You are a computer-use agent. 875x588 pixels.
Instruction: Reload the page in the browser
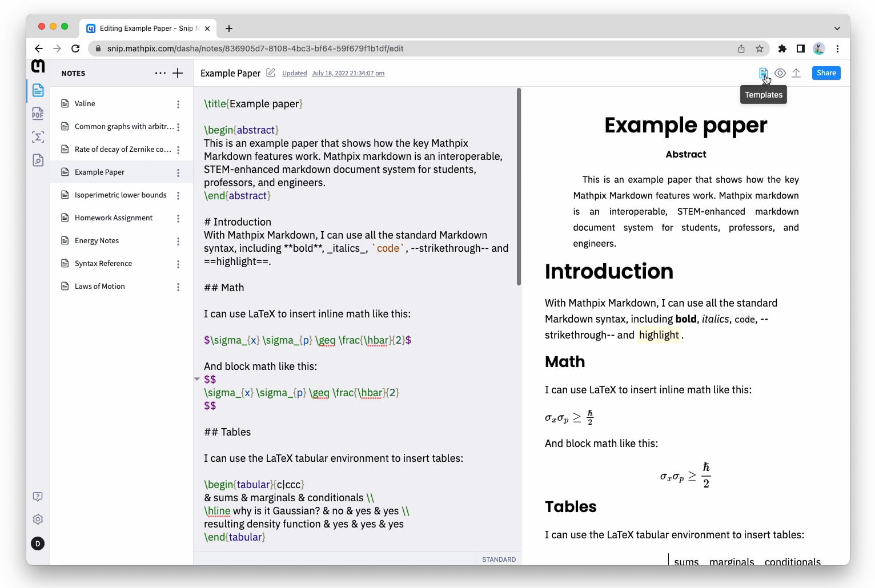click(x=75, y=49)
